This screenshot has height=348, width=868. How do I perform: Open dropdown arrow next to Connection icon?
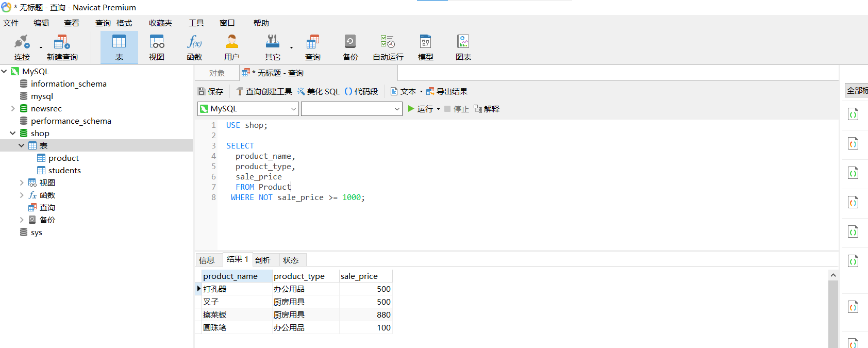41,47
